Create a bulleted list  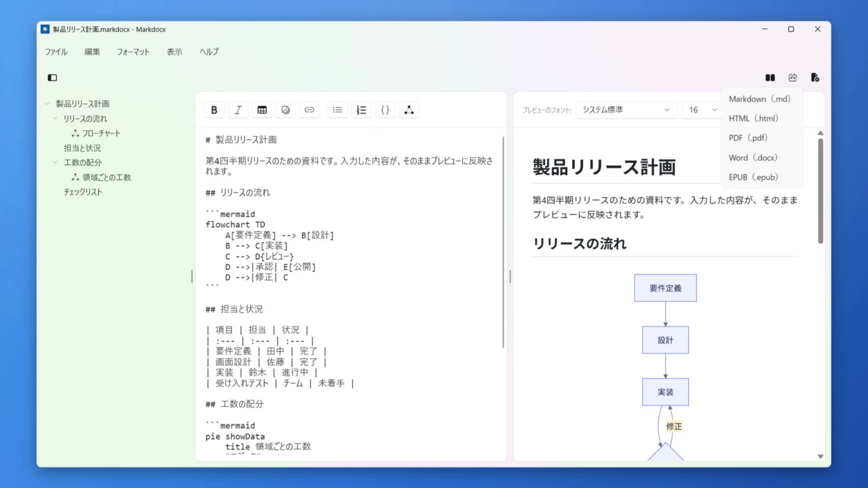coord(337,110)
